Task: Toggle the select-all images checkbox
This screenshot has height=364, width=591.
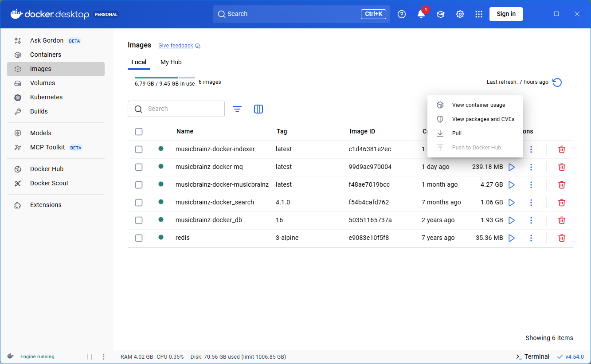Action: point(139,132)
